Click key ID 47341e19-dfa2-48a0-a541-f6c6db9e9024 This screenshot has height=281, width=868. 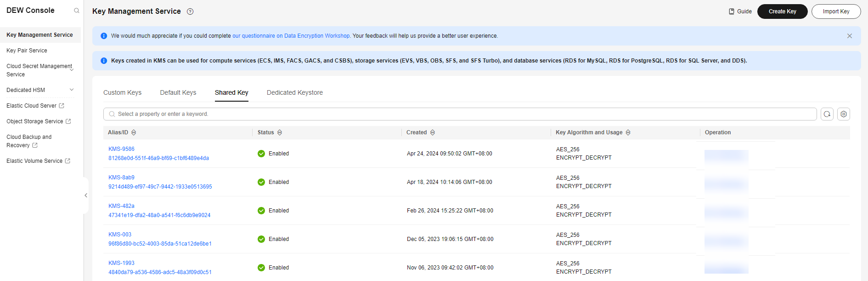159,215
